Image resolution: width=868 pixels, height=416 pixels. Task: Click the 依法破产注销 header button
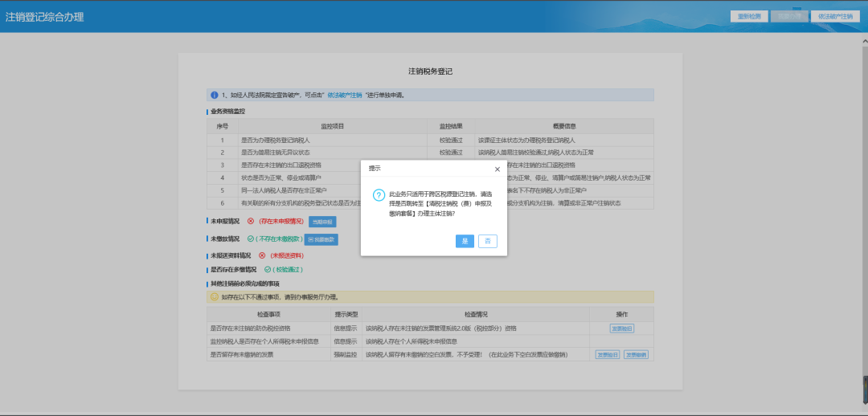(835, 16)
